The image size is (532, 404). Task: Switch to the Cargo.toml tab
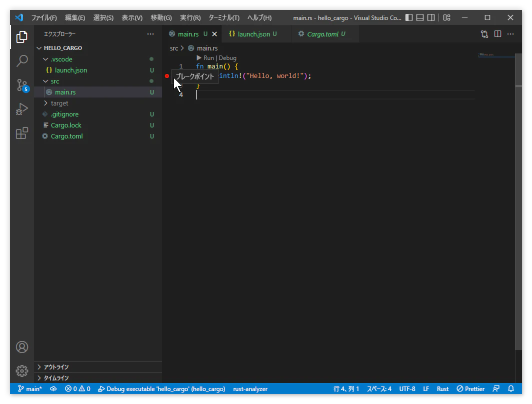pyautogui.click(x=325, y=34)
